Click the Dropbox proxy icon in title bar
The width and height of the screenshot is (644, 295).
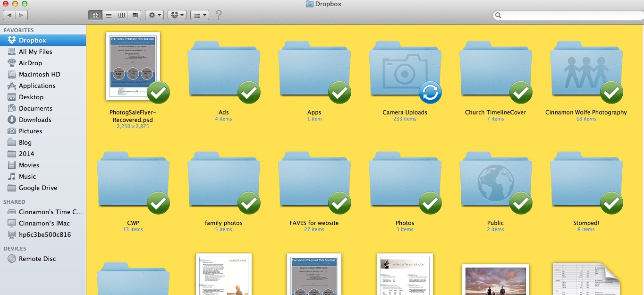[x=310, y=4]
